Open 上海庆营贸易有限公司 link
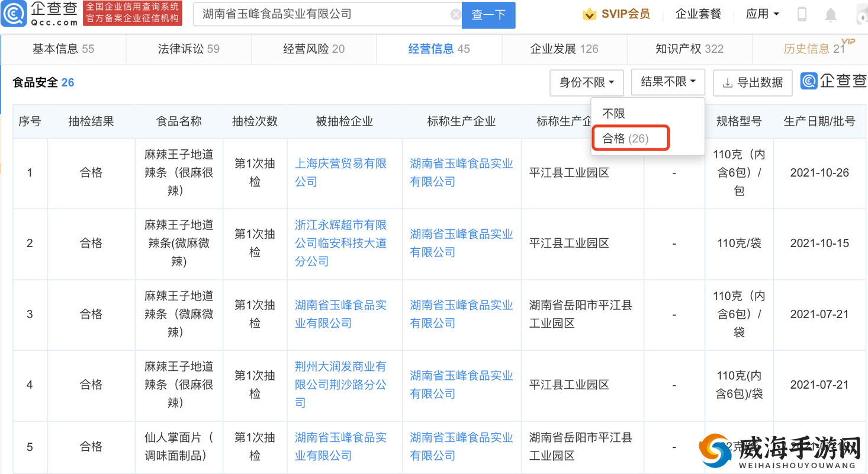The height and width of the screenshot is (474, 868). [x=341, y=172]
